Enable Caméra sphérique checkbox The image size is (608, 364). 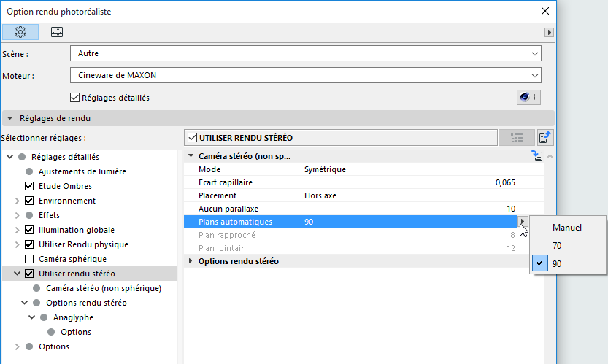[x=29, y=259]
